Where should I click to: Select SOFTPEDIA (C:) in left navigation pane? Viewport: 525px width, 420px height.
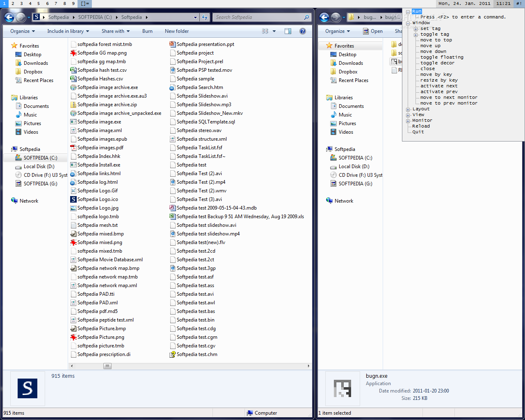click(x=36, y=158)
